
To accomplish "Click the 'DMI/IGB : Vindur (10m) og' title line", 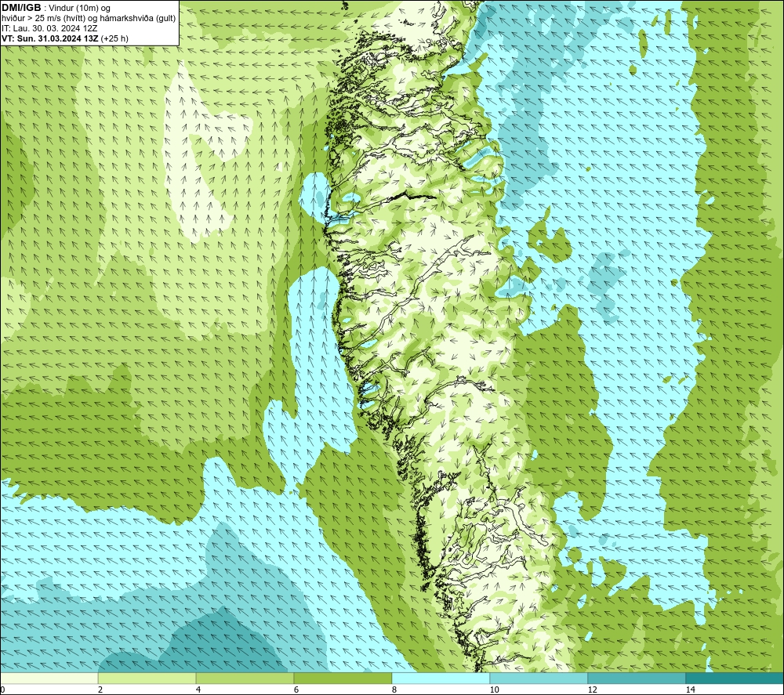I will click(x=56, y=8).
